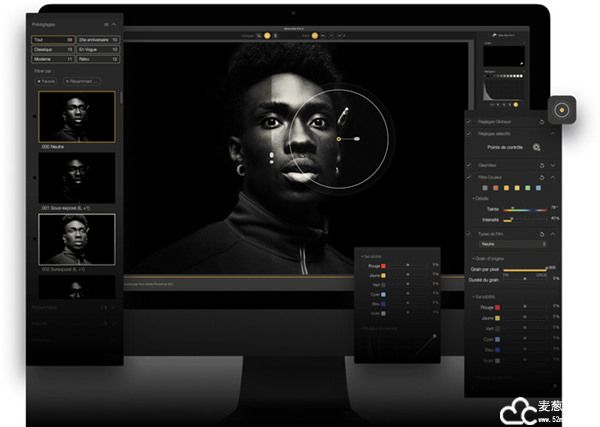Click the Favoris filter button
This screenshot has width=600, height=427.
[x=46, y=81]
